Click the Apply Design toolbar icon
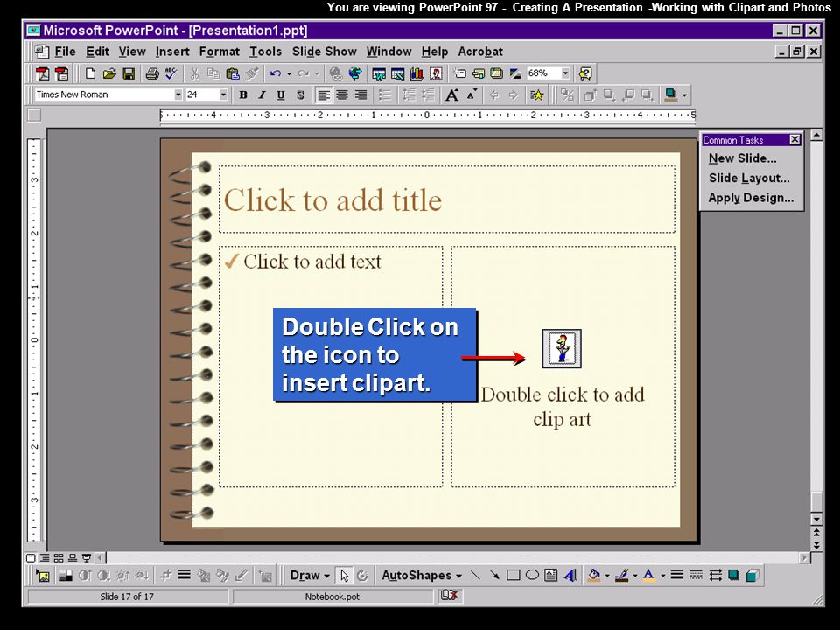 point(497,73)
